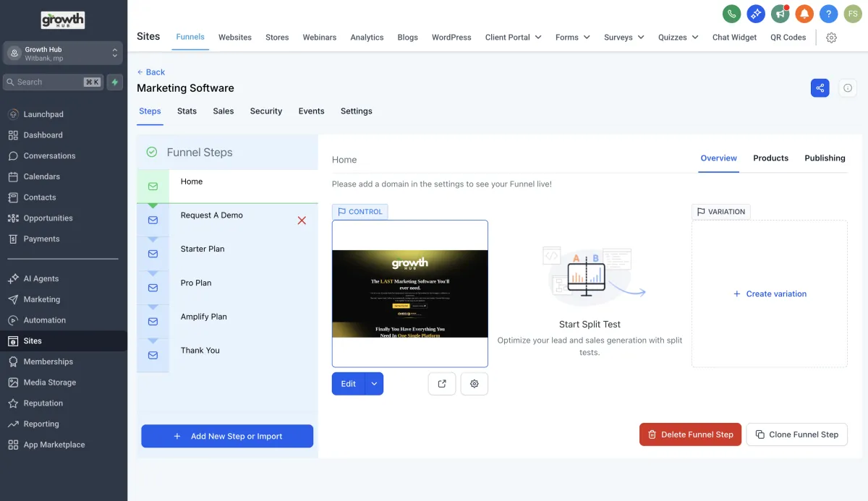This screenshot has width=868, height=501.
Task: Open the blue sparkle AI assistant icon
Action: [x=756, y=13]
